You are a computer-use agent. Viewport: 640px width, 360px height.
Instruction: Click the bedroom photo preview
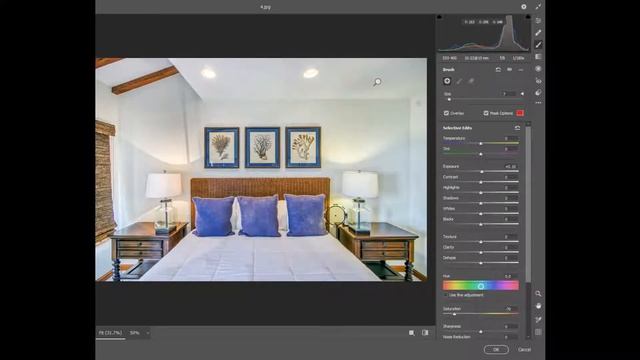click(261, 169)
